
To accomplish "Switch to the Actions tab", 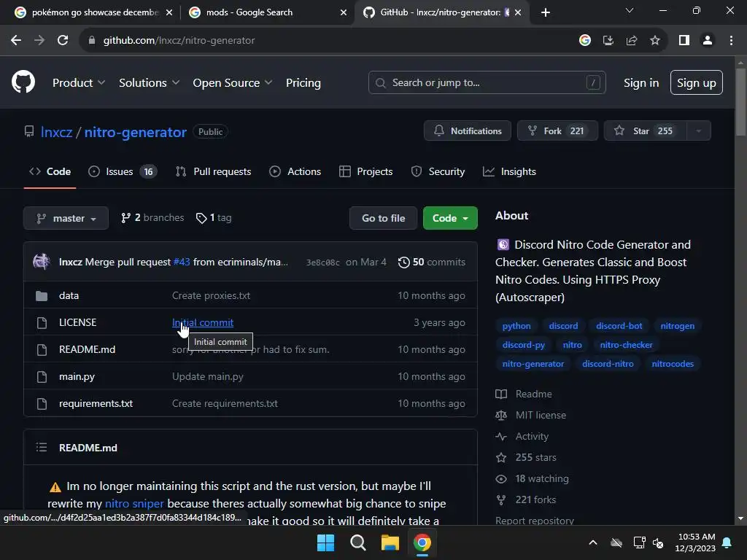I will click(295, 171).
